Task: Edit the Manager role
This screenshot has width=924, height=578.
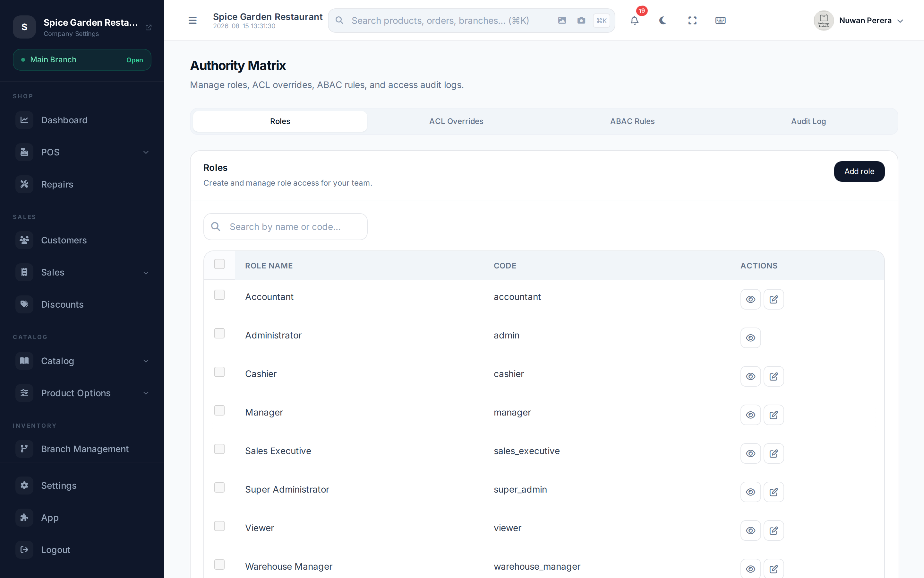Action: tap(774, 415)
